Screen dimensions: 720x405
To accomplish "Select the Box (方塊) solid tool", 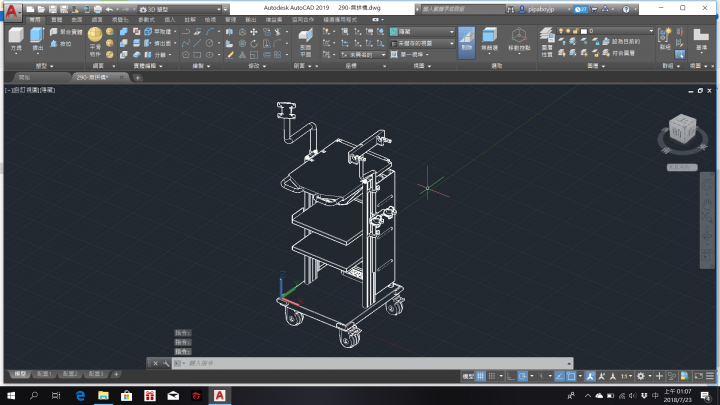I will 16,39.
